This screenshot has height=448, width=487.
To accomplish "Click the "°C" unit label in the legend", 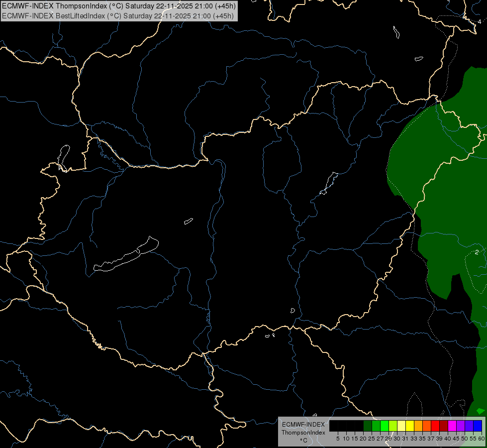I will click(x=303, y=441).
